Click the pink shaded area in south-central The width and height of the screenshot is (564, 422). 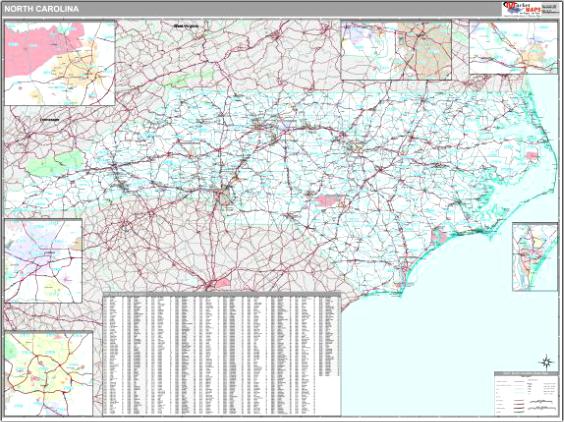pyautogui.click(x=327, y=201)
